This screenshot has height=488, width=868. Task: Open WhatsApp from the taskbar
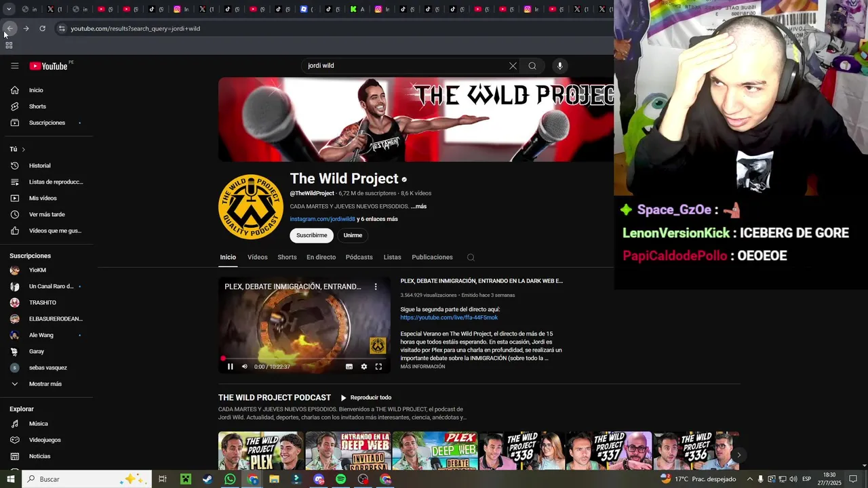[230, 479]
